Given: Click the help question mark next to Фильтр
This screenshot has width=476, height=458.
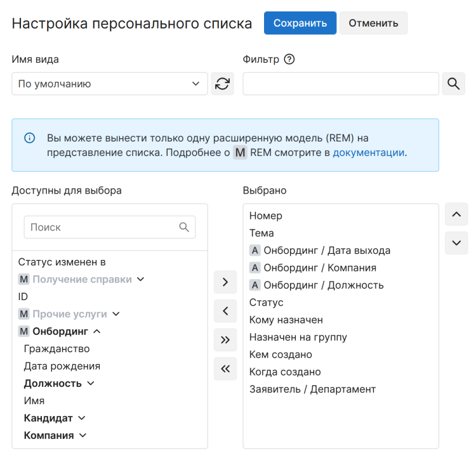Looking at the screenshot, I should [x=289, y=59].
